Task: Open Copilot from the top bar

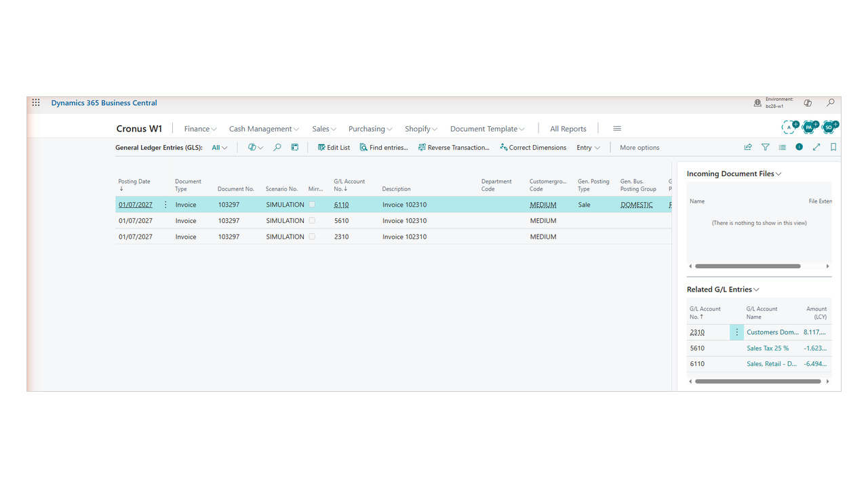Action: tap(808, 103)
